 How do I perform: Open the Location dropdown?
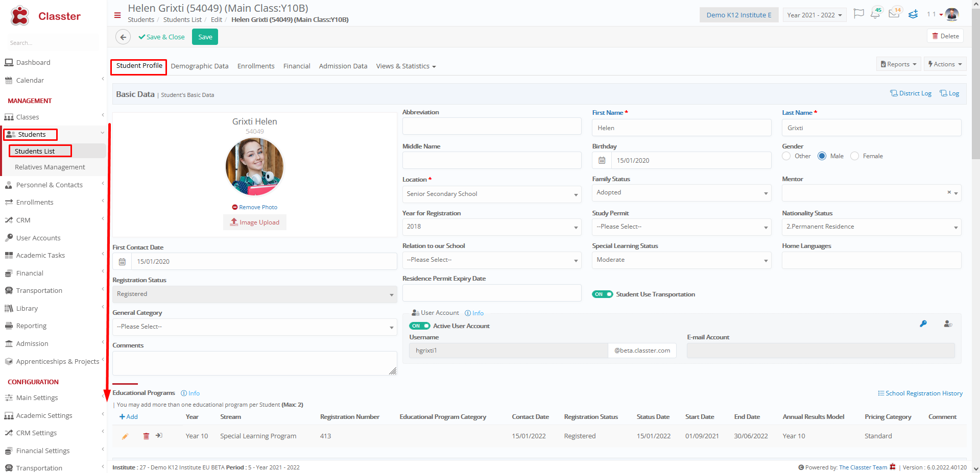[x=492, y=194]
